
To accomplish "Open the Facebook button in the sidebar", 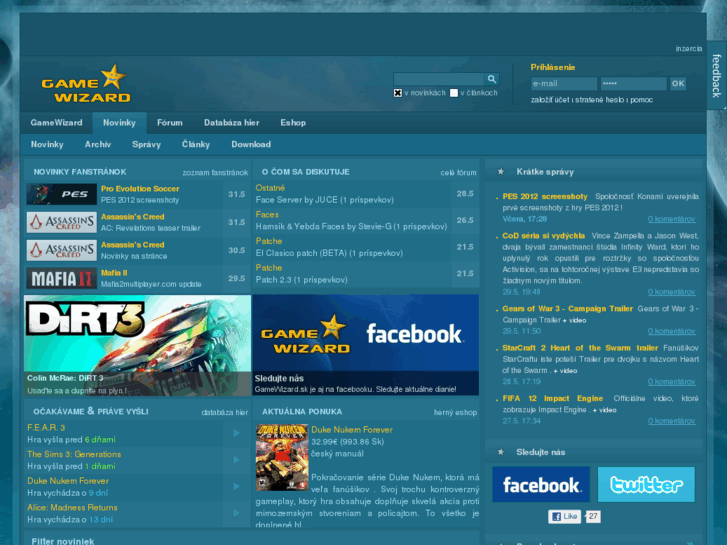I will click(x=541, y=485).
